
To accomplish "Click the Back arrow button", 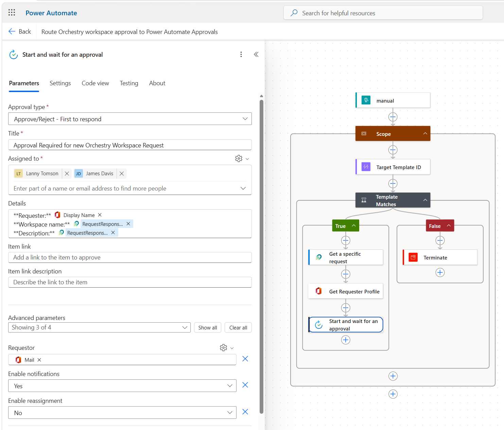I will tap(20, 32).
